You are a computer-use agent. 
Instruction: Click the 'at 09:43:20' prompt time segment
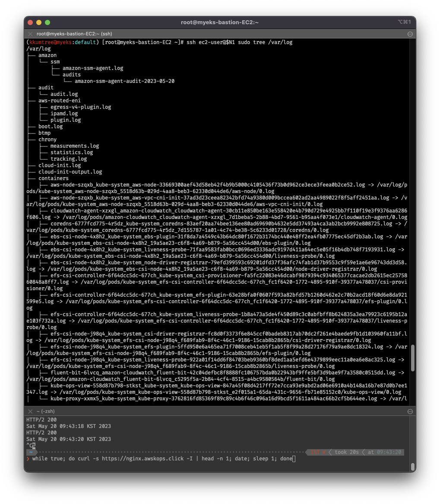384,452
